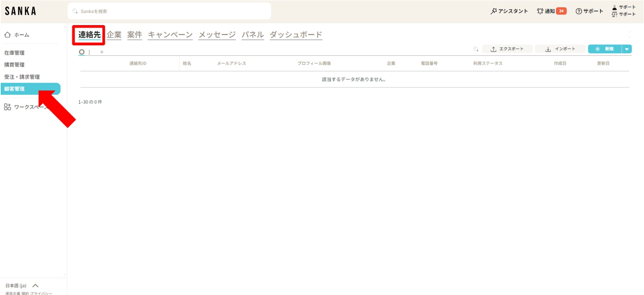Expand the 日本語 (ja) language selector
This screenshot has height=295, width=644.
click(x=22, y=286)
